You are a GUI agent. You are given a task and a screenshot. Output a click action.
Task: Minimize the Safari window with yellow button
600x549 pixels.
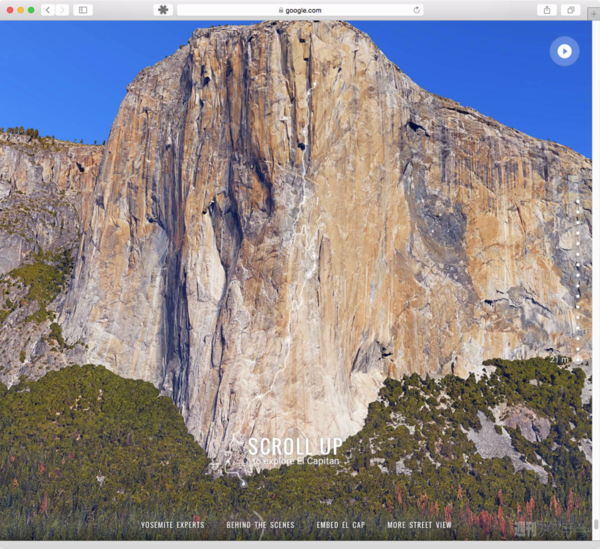[x=21, y=10]
